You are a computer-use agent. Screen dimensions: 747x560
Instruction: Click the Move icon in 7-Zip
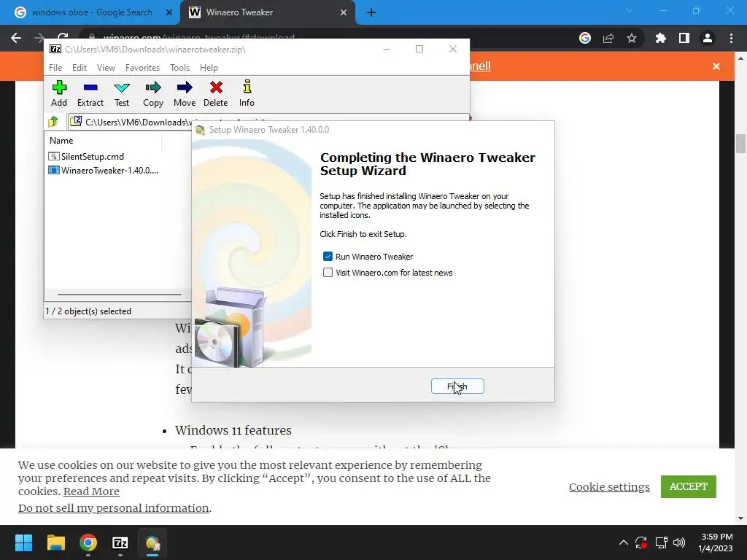(185, 93)
